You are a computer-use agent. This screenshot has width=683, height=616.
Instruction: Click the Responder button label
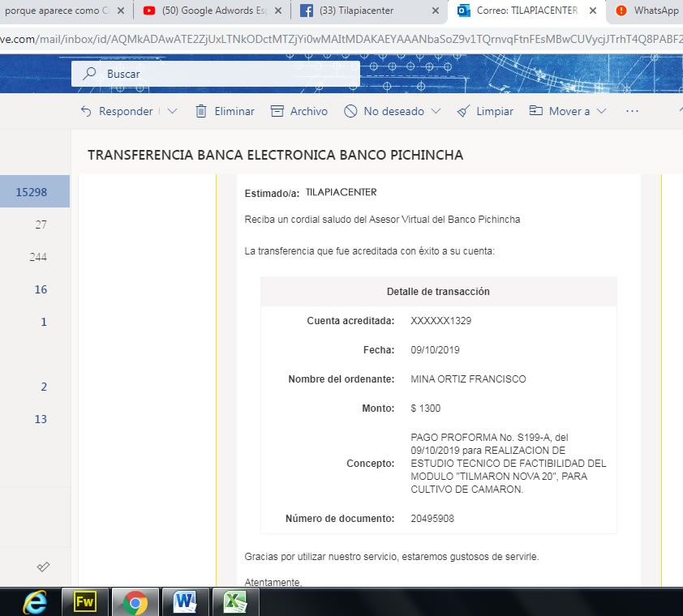click(126, 111)
